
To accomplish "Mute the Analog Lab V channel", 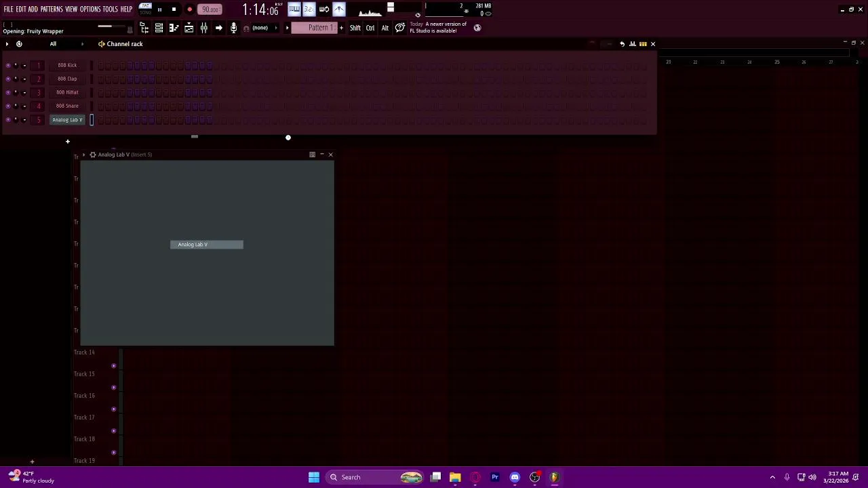I will (7, 120).
